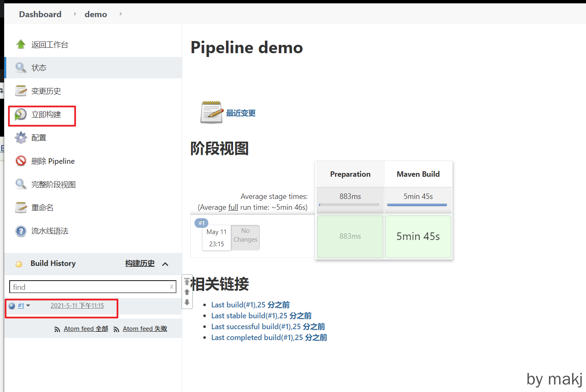Click in the build history find field
Screen dimensions: 586x392
(x=89, y=287)
